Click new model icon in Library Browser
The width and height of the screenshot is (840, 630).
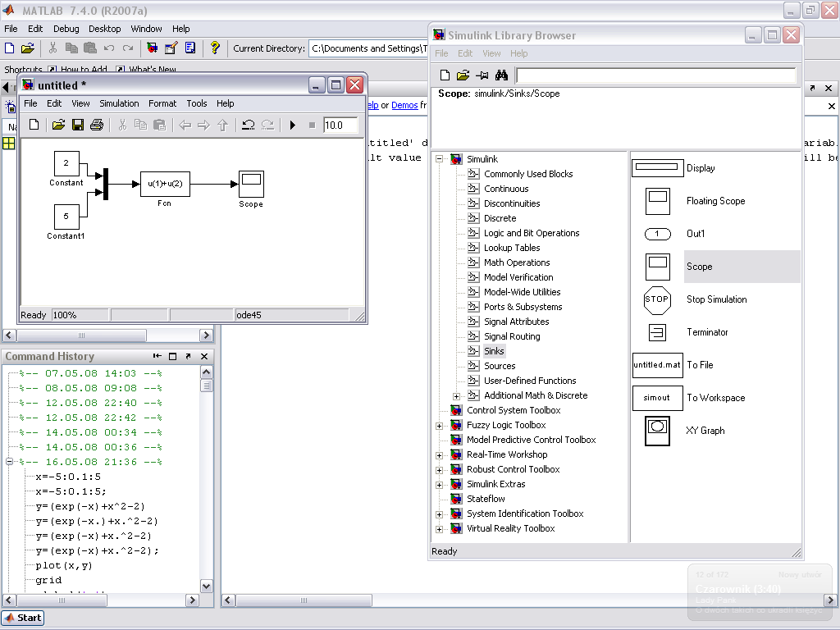(x=445, y=75)
